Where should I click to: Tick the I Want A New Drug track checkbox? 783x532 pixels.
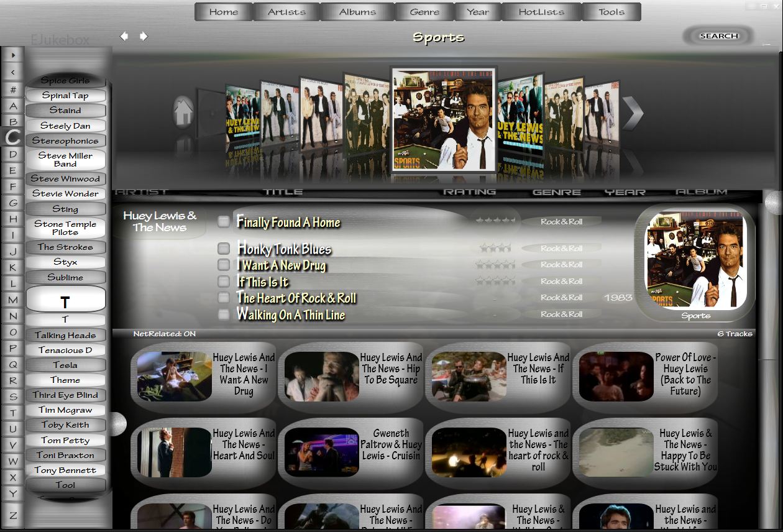point(224,265)
